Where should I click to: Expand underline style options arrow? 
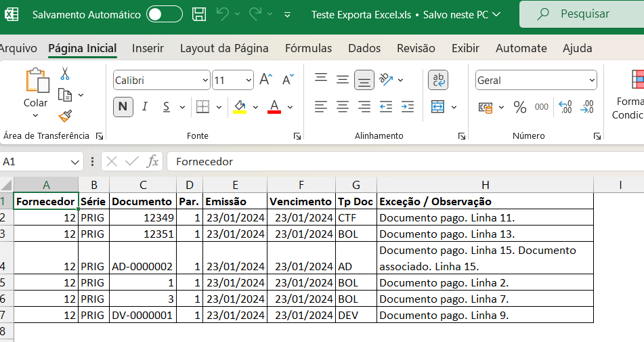click(x=182, y=108)
